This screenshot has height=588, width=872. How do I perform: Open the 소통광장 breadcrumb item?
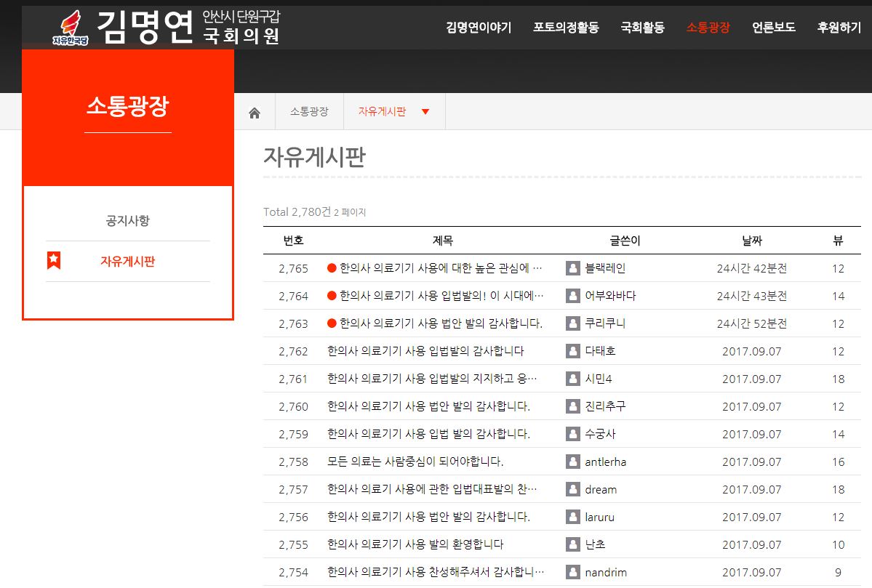click(x=309, y=112)
